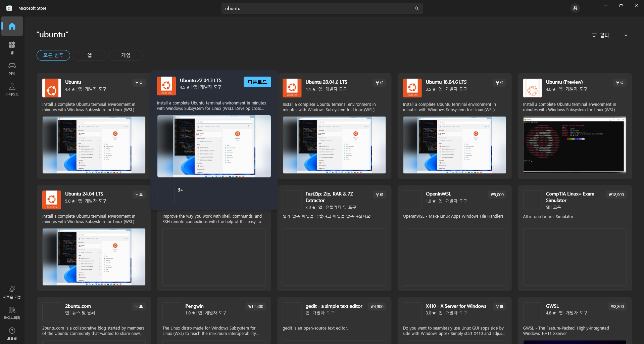Click free badge on 2buntu.com card
644x344 pixels.
[139, 306]
